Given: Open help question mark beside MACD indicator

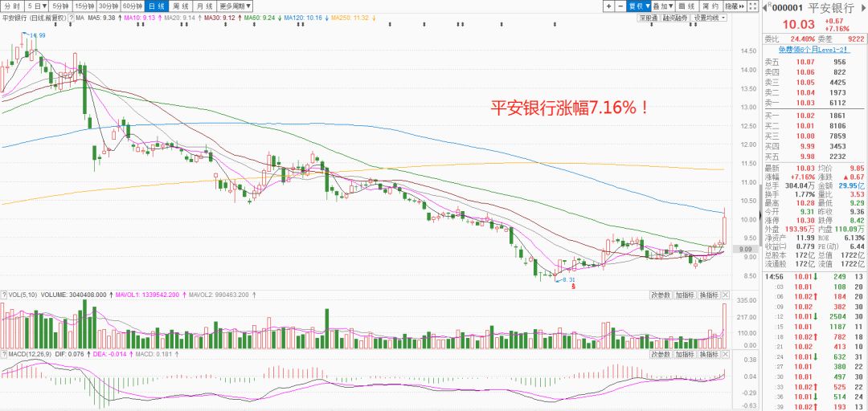Looking at the screenshot, I should click(x=5, y=355).
